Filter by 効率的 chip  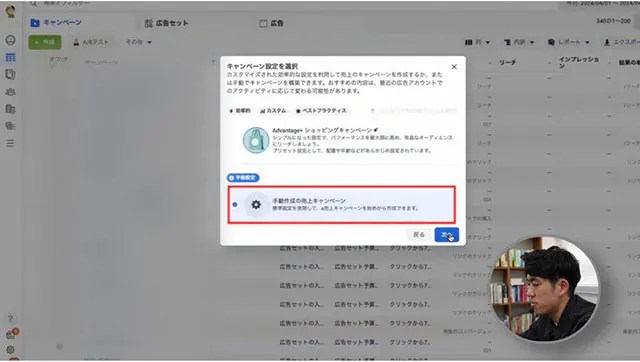(x=240, y=111)
